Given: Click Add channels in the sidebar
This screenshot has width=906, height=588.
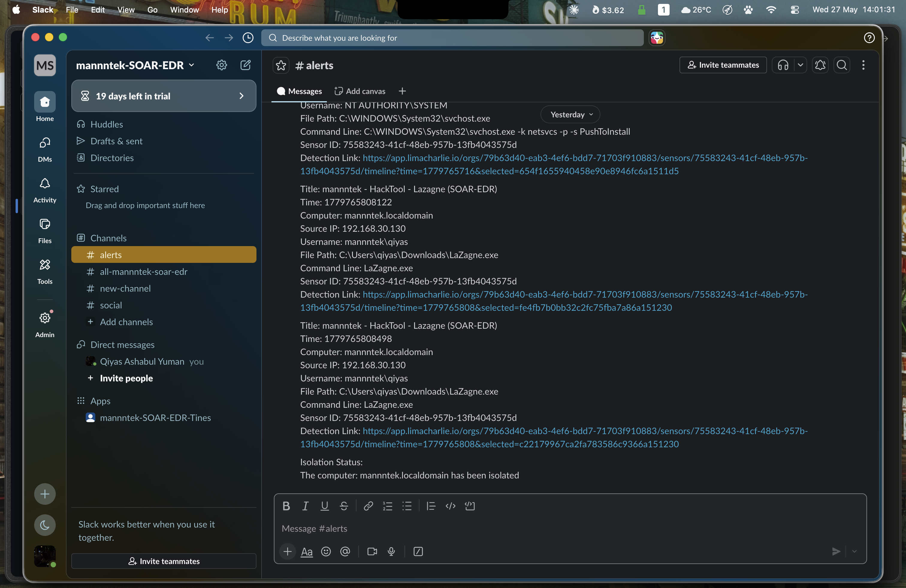Looking at the screenshot, I should coord(164,322).
